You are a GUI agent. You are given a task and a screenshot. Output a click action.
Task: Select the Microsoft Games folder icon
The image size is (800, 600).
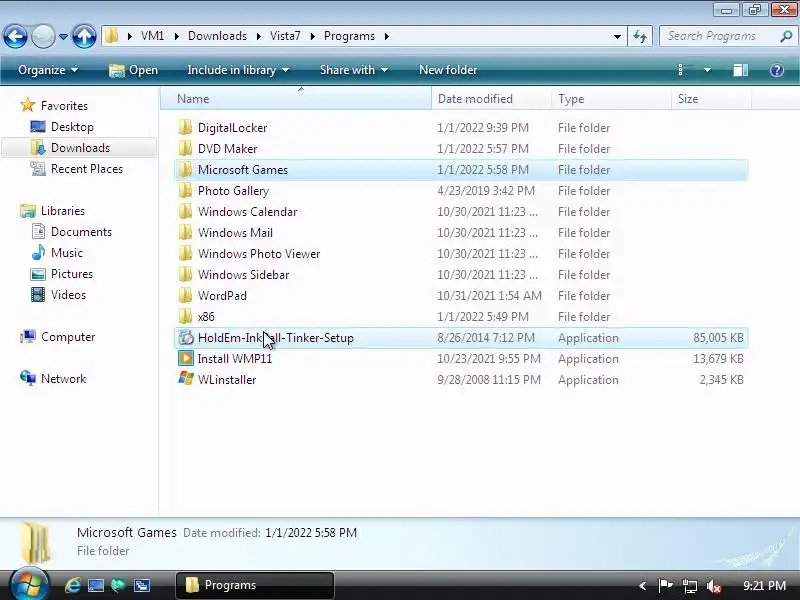click(186, 169)
